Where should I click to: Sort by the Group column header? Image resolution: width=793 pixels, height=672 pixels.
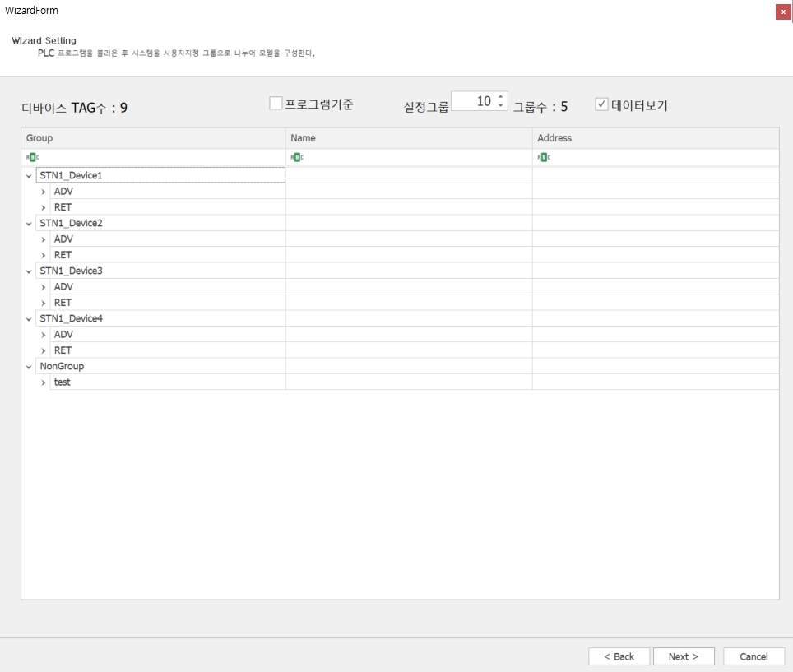pyautogui.click(x=153, y=138)
